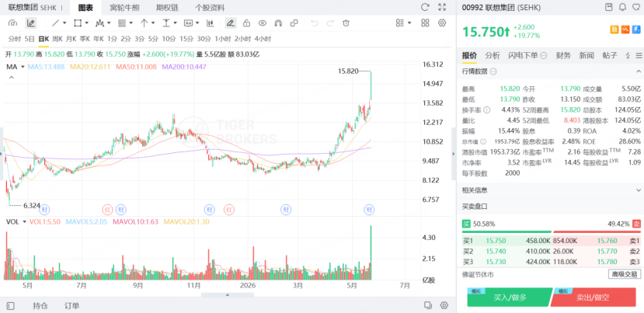This screenshot has height=313, width=644.
Task: Open the 订单 bottom tab
Action: coord(72,305)
